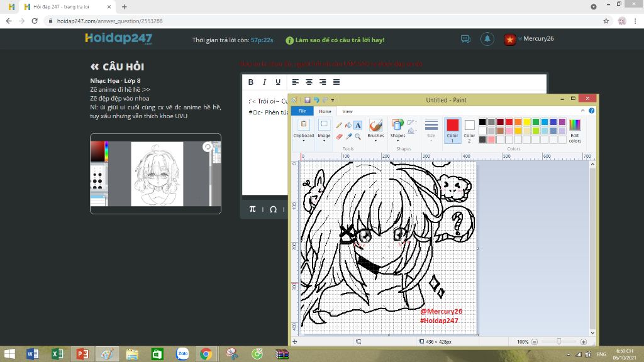Open the Windows Start button
Viewport: 644px width, 362px height.
click(x=9, y=354)
